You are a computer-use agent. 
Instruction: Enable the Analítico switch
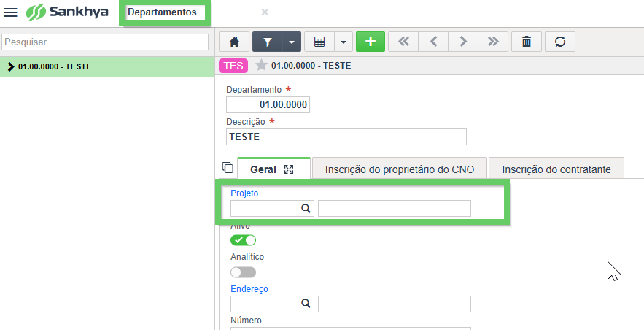click(x=243, y=272)
